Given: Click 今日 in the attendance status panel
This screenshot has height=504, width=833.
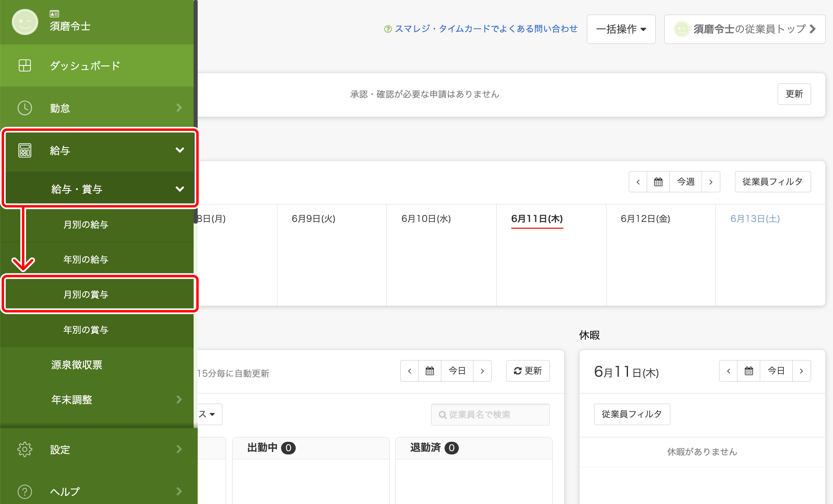Looking at the screenshot, I should 457,371.
